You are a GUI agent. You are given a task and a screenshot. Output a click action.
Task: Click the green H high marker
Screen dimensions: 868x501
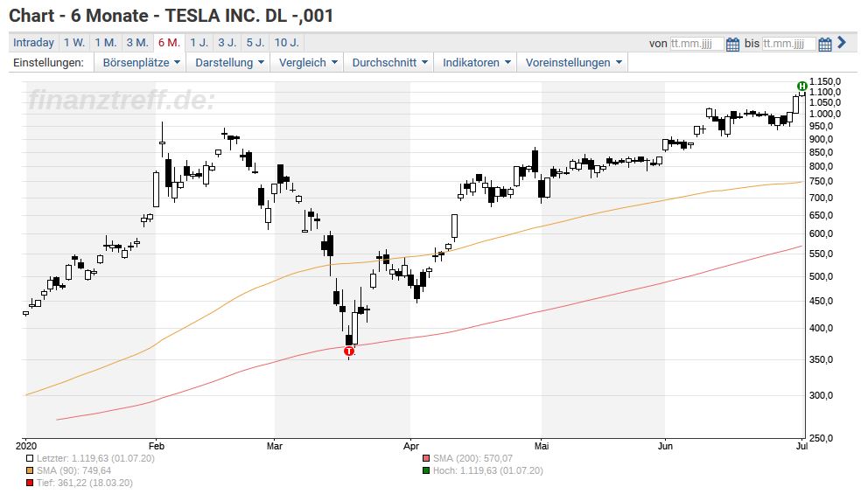tap(801, 86)
